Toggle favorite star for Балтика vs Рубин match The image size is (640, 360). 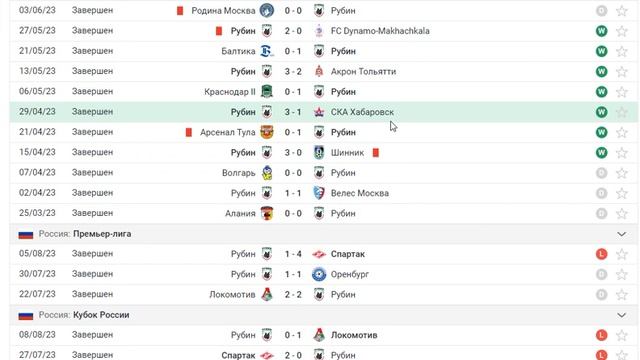622,51
